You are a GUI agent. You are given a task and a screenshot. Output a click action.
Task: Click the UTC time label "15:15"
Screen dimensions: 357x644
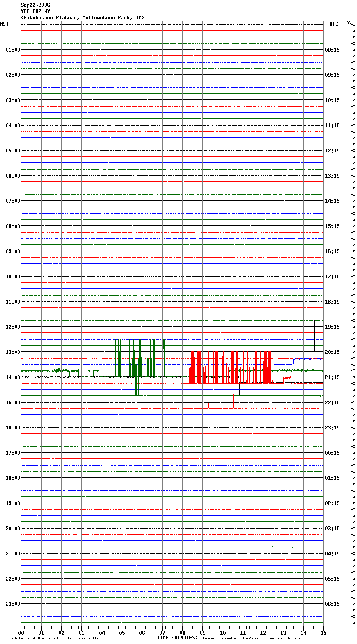(332, 226)
